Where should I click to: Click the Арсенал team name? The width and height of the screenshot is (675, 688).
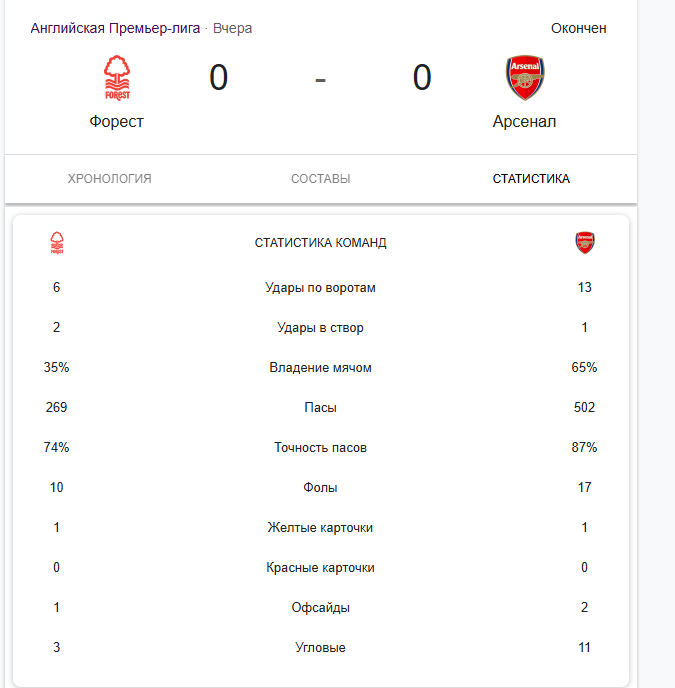pyautogui.click(x=524, y=122)
